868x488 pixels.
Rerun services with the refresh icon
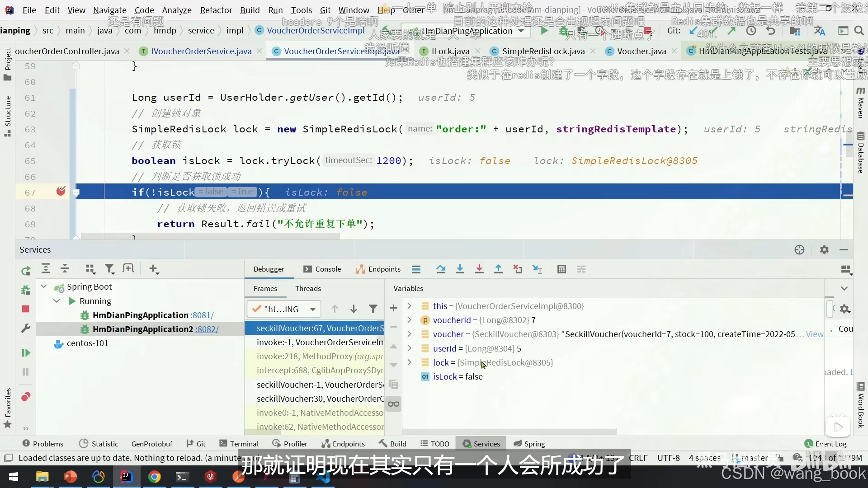click(26, 271)
